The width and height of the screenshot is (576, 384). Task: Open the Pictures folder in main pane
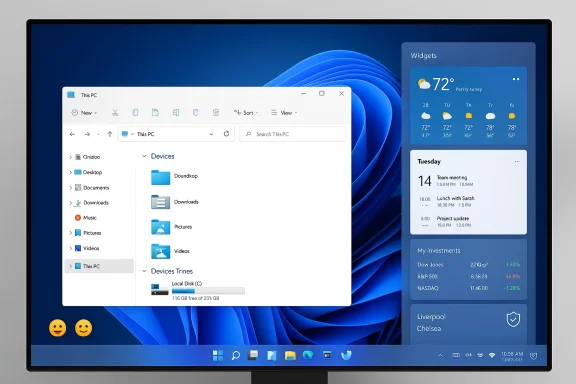point(161,227)
